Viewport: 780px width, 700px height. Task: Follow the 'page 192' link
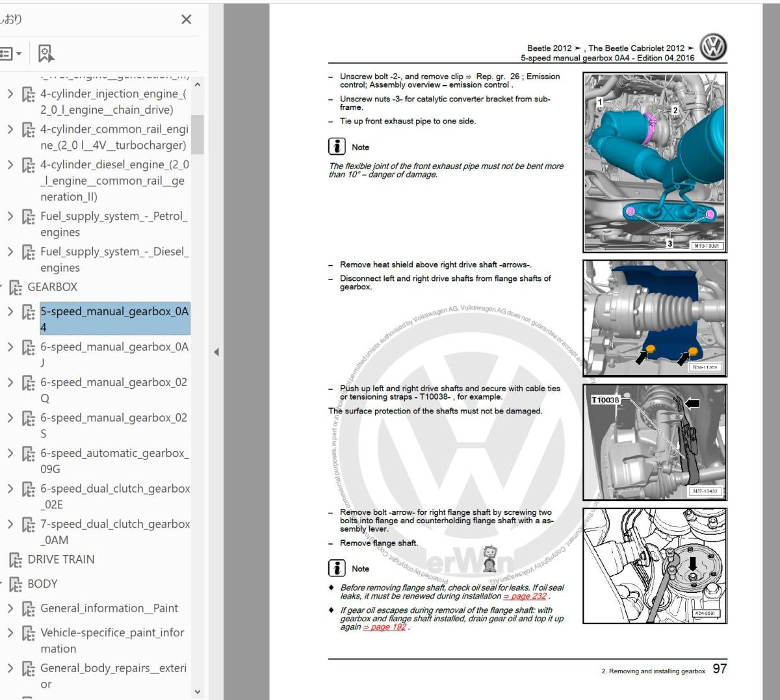coord(385,627)
